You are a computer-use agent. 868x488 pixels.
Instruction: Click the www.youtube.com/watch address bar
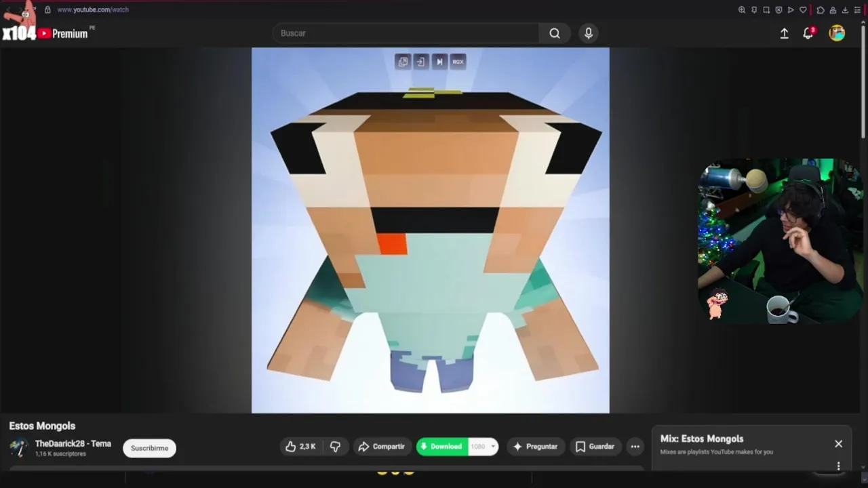pyautogui.click(x=93, y=9)
